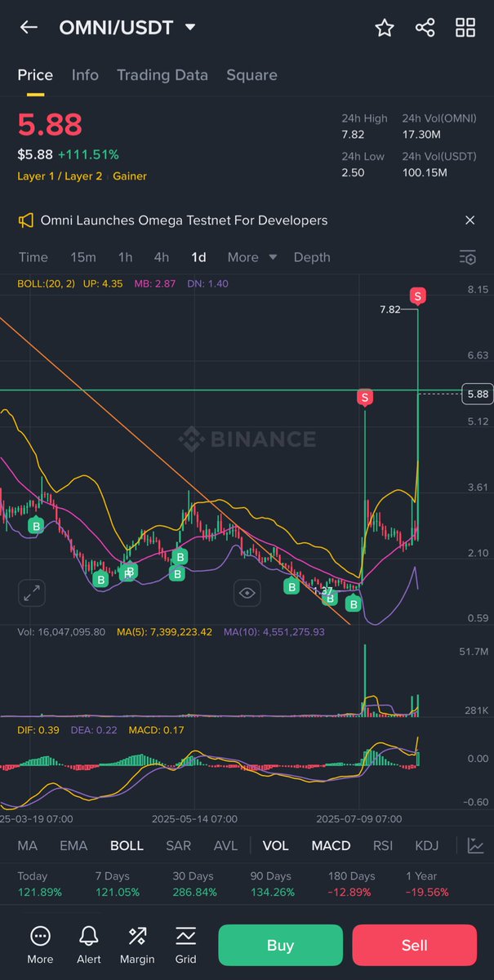Image resolution: width=494 pixels, height=980 pixels.
Task: Tap the green Buy button
Action: [x=280, y=945]
